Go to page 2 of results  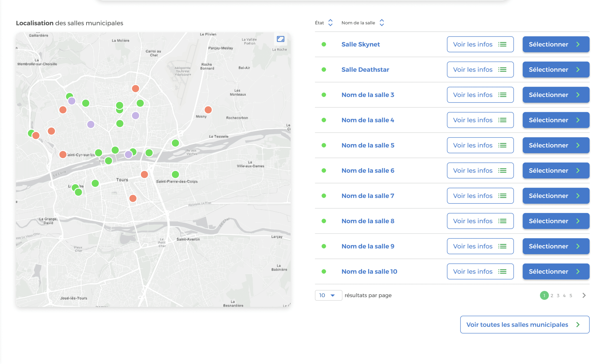point(552,296)
